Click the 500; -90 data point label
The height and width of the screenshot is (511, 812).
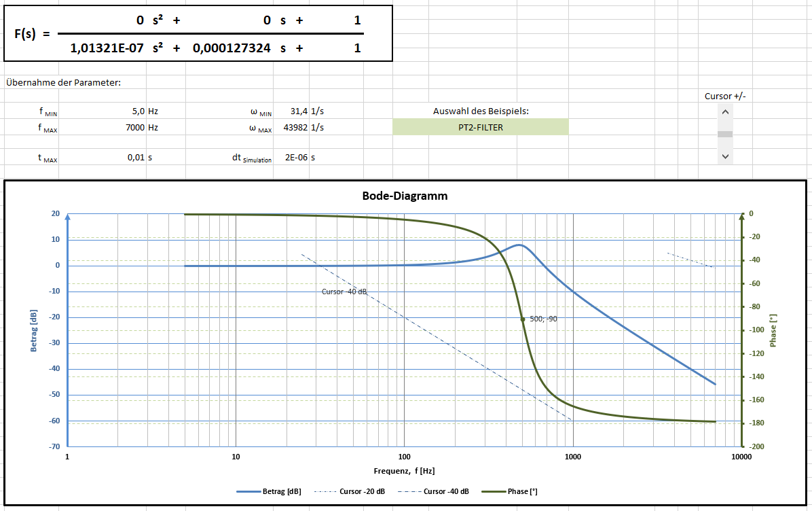543,319
